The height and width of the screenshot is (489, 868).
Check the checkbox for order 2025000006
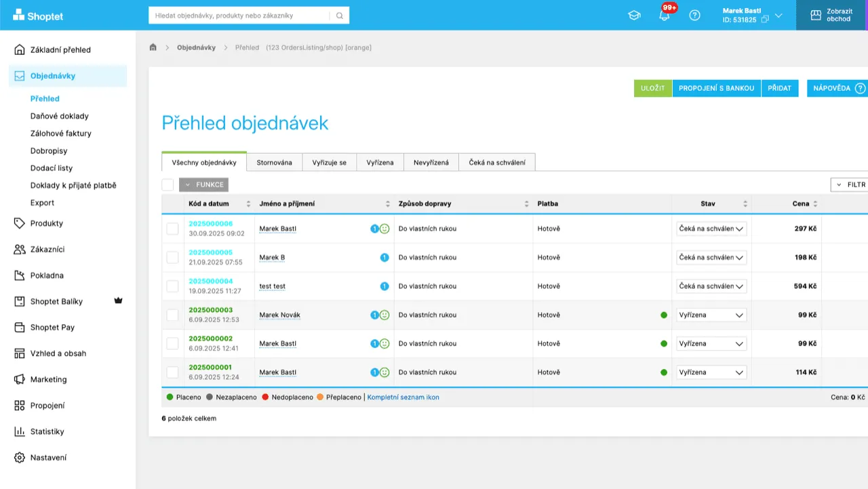[172, 229]
